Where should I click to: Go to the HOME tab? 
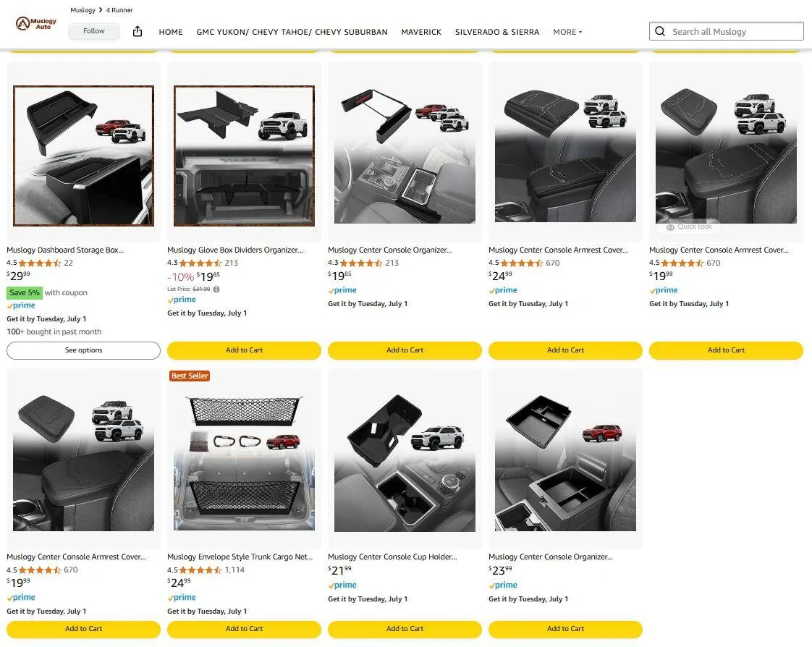[171, 32]
